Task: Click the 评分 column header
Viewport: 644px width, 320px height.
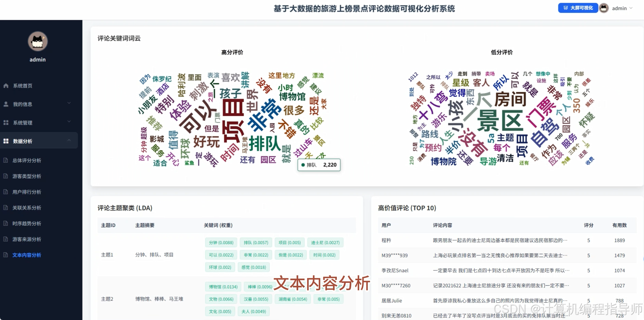Action: pos(589,225)
